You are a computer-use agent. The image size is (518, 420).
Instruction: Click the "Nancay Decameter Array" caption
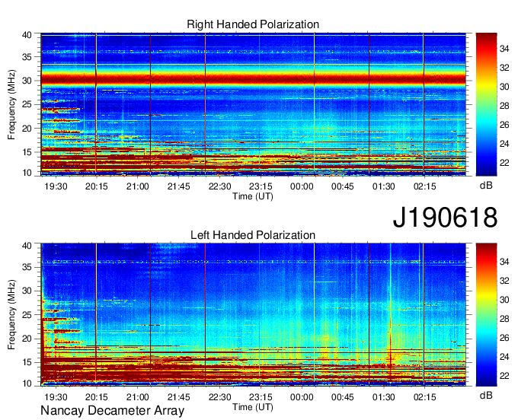pos(112,411)
